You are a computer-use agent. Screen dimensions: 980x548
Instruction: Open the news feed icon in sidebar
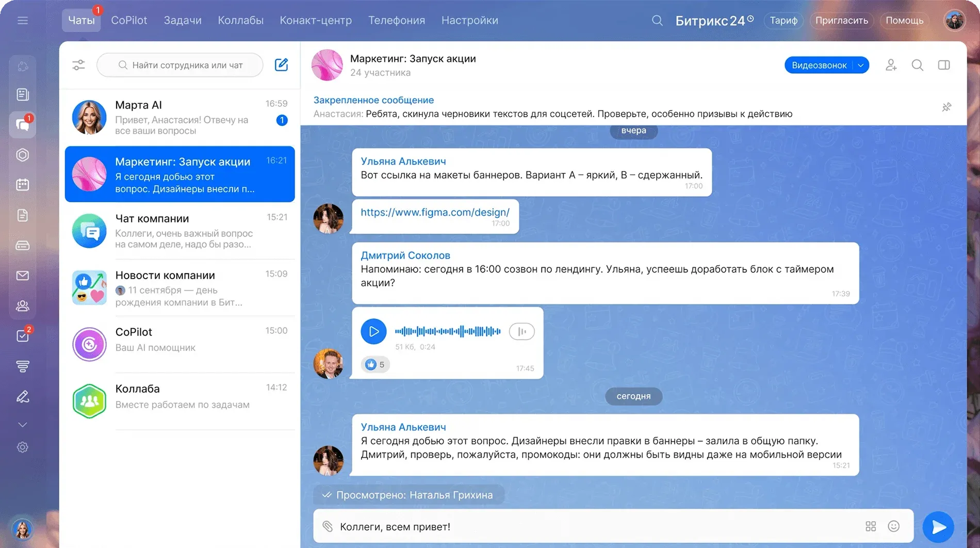click(22, 94)
